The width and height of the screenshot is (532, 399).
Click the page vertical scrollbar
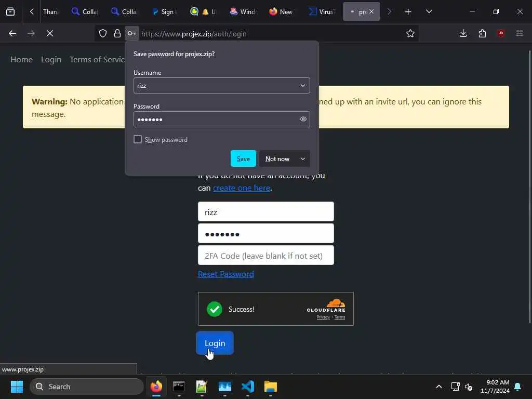529,187
